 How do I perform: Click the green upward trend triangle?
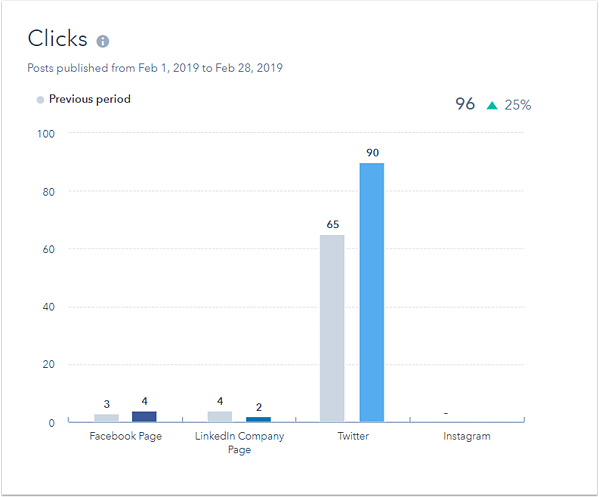point(492,105)
